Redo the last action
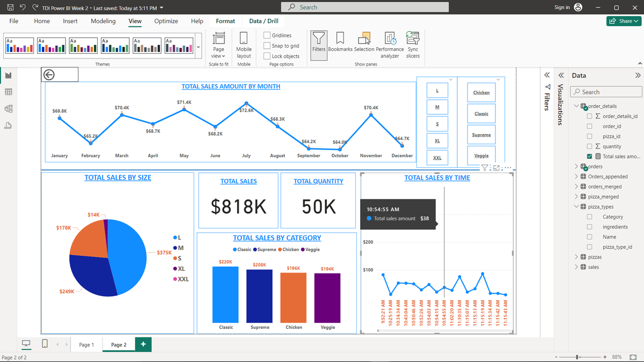Screen dimensions: 644x362 pyautogui.click(x=35, y=8)
